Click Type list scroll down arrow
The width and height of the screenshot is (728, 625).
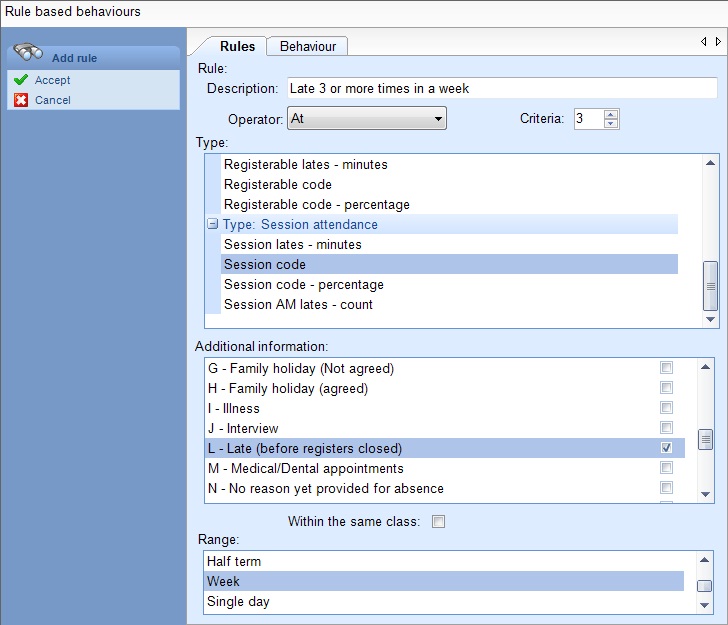pyautogui.click(x=710, y=319)
